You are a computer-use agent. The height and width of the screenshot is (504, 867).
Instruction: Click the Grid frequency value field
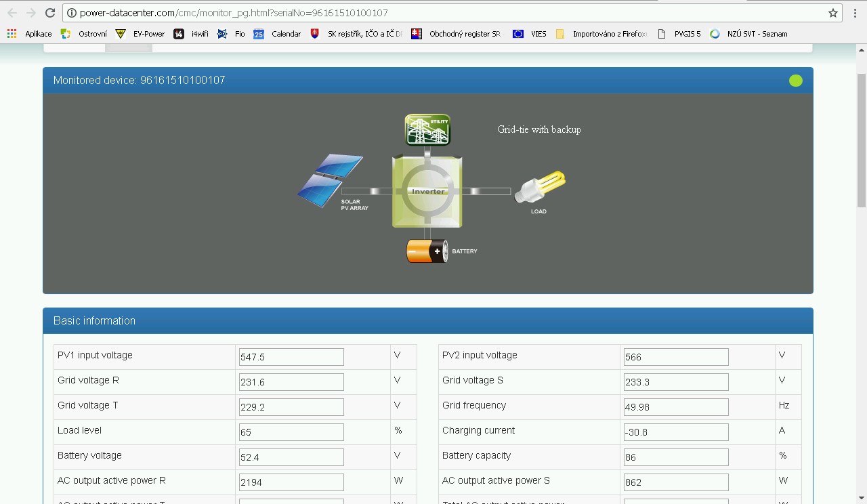pyautogui.click(x=676, y=407)
